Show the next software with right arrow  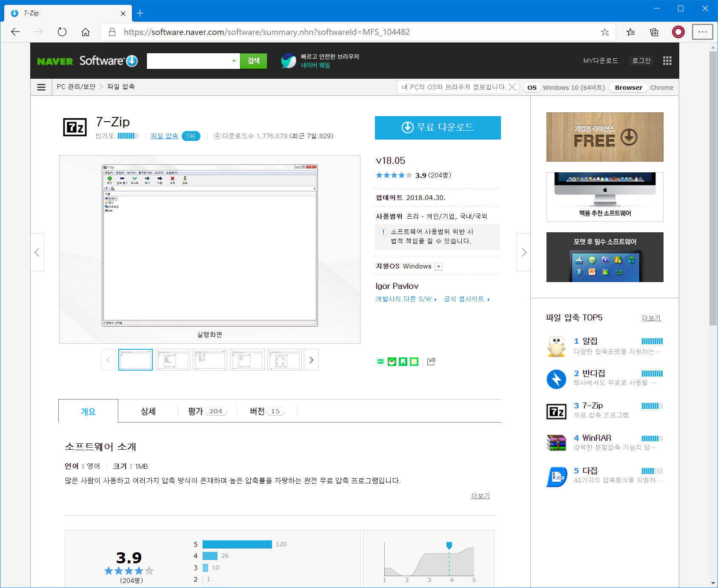point(523,252)
